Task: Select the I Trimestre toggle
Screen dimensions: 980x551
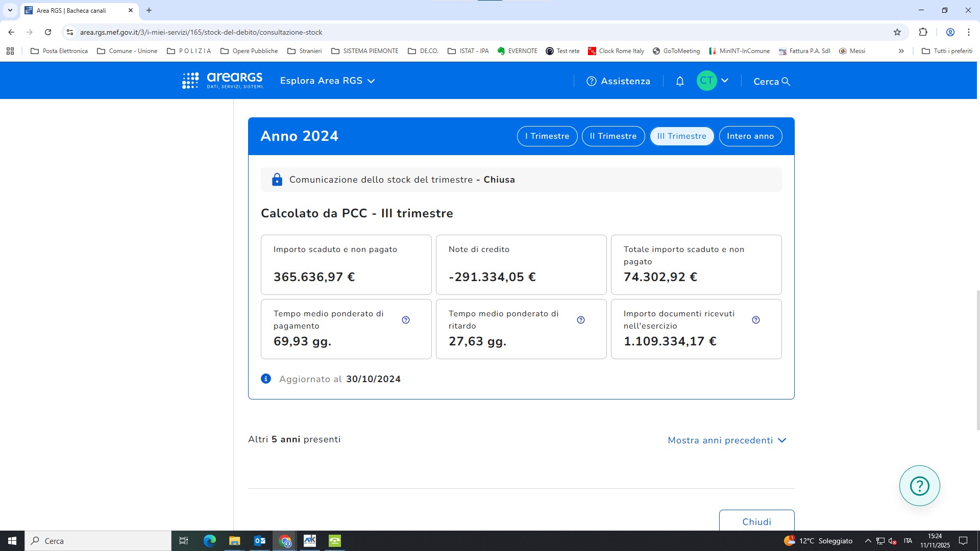Action: point(547,136)
